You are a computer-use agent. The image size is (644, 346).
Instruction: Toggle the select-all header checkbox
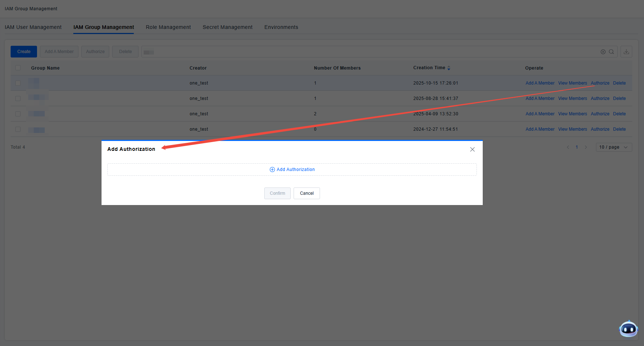pyautogui.click(x=18, y=68)
